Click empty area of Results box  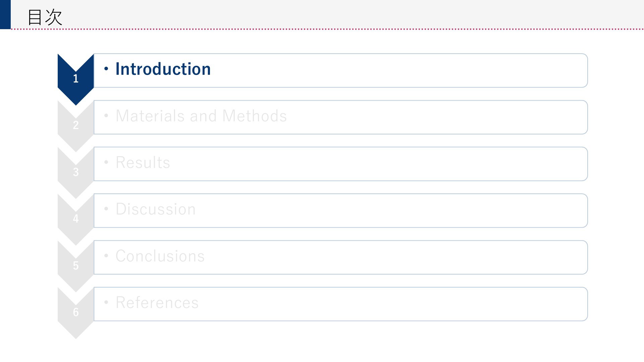(x=379, y=164)
